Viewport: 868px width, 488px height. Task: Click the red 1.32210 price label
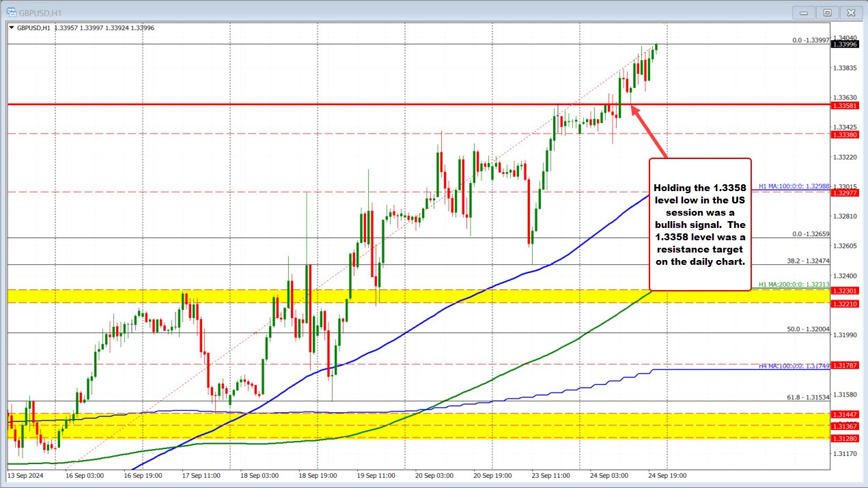844,304
